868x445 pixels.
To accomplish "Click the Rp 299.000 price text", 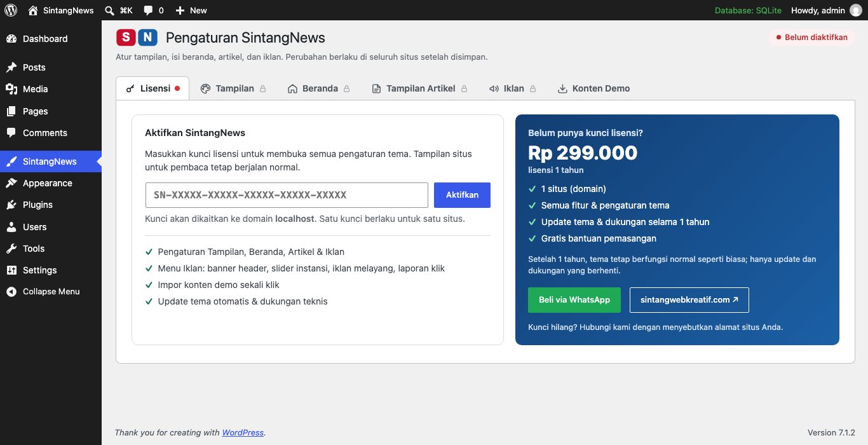I will click(x=583, y=153).
